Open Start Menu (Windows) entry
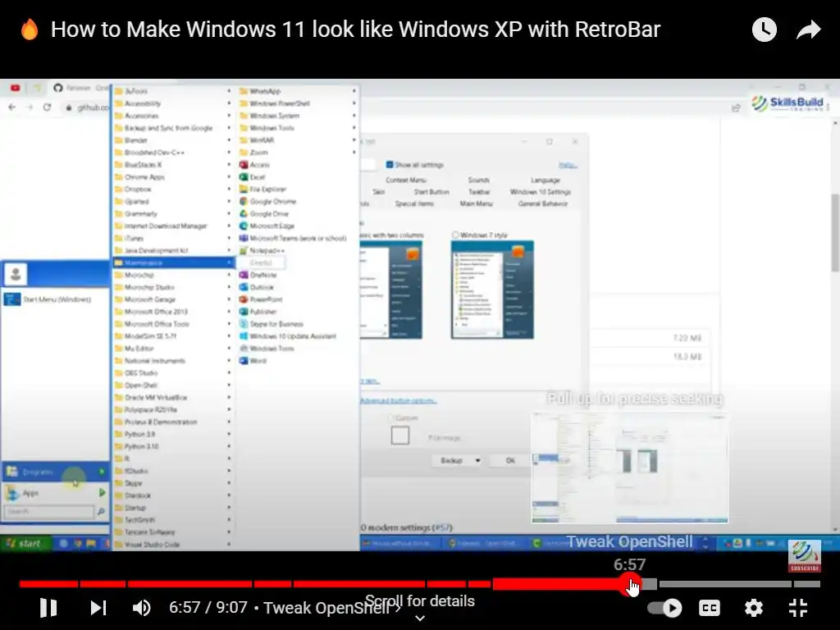840x630 pixels. [56, 299]
